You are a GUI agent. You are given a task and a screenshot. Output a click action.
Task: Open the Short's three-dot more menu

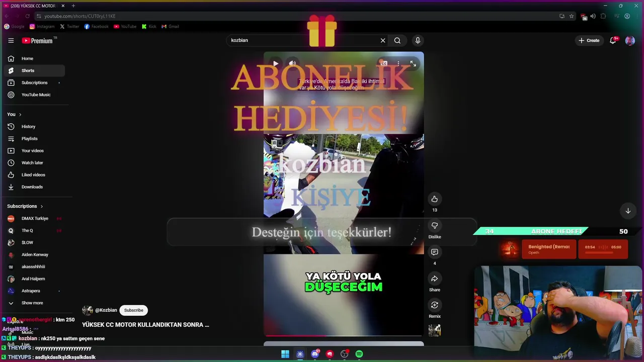click(x=398, y=63)
